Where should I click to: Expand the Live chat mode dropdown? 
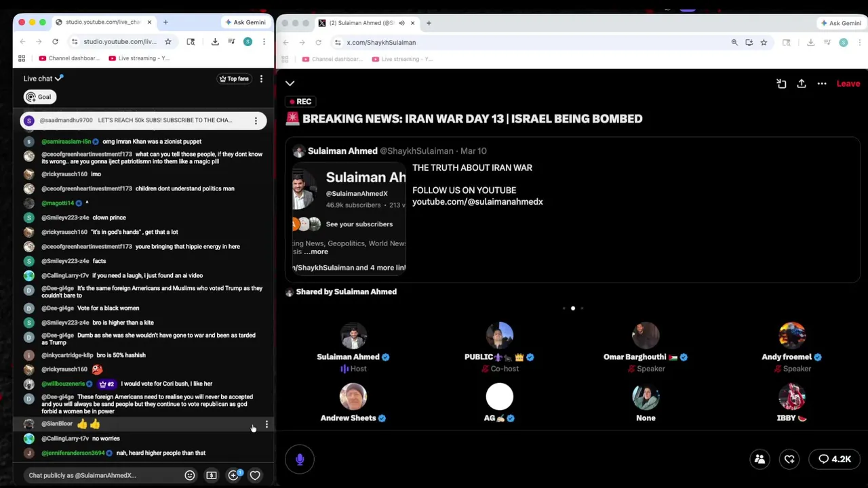(43, 79)
